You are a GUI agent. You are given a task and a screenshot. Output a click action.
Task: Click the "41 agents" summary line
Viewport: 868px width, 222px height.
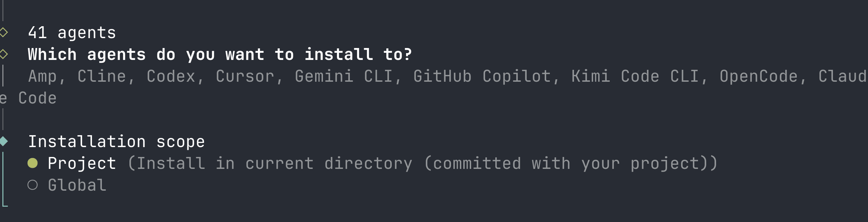coord(72,33)
